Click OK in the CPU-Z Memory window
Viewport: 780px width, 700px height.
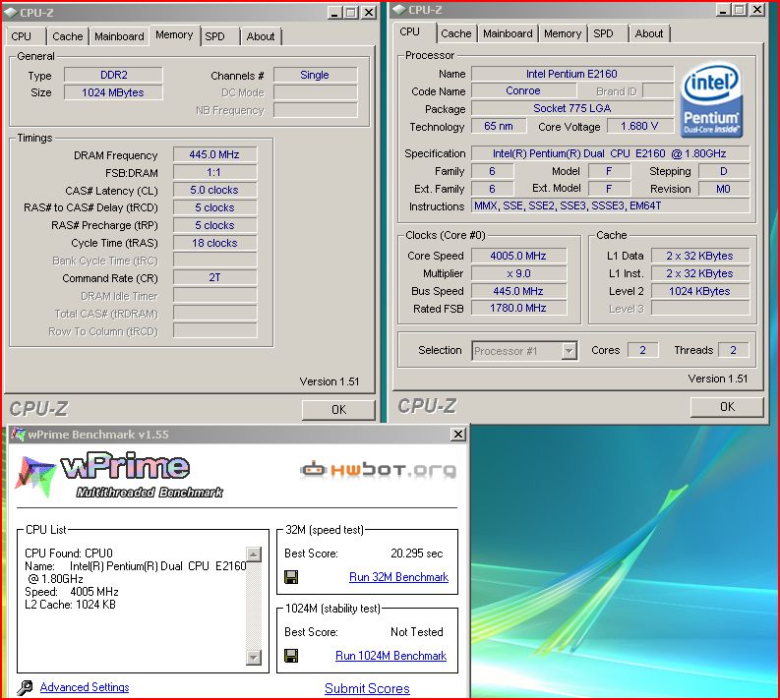pyautogui.click(x=338, y=410)
